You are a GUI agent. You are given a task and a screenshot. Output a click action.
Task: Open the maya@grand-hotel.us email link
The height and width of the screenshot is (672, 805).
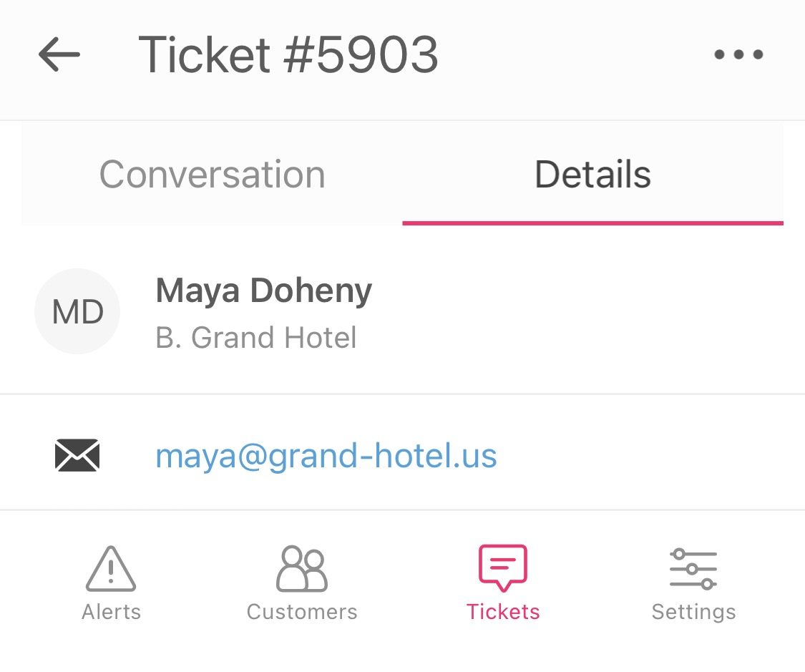tap(326, 456)
